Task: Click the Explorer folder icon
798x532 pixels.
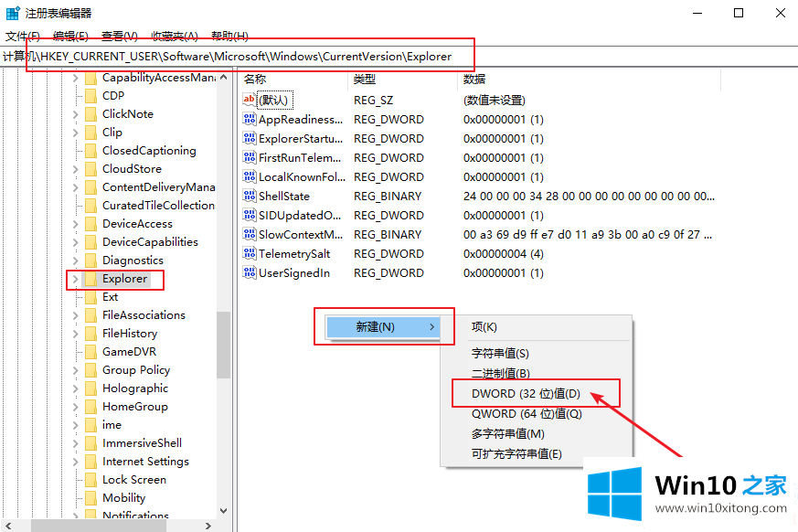Action: pyautogui.click(x=90, y=279)
